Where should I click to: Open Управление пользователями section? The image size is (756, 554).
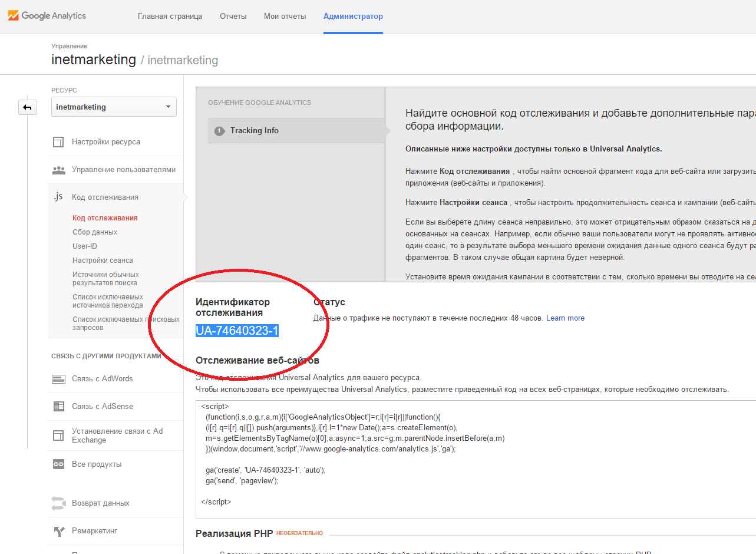pyautogui.click(x=124, y=170)
